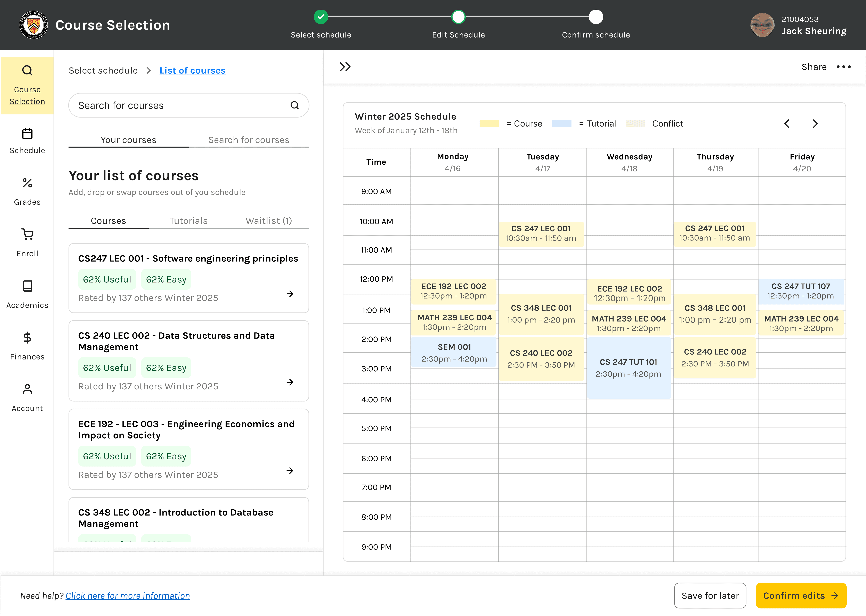Go to next week with right chevron
866x616 pixels.
pos(815,124)
